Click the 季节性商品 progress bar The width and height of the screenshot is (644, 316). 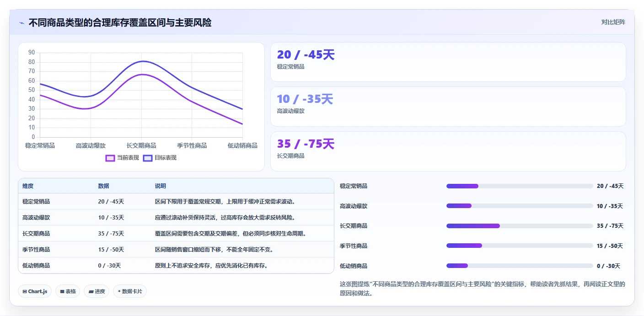pos(520,246)
